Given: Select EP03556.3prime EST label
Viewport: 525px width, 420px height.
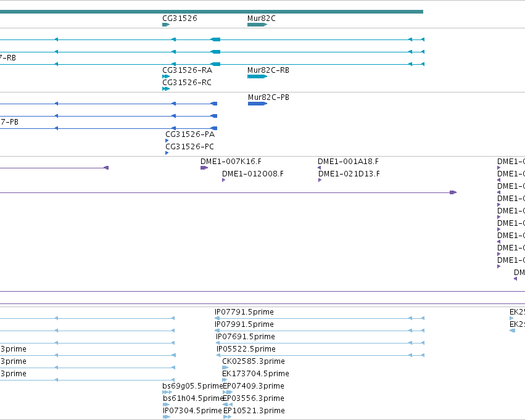Looking at the screenshot, I should [254, 399].
